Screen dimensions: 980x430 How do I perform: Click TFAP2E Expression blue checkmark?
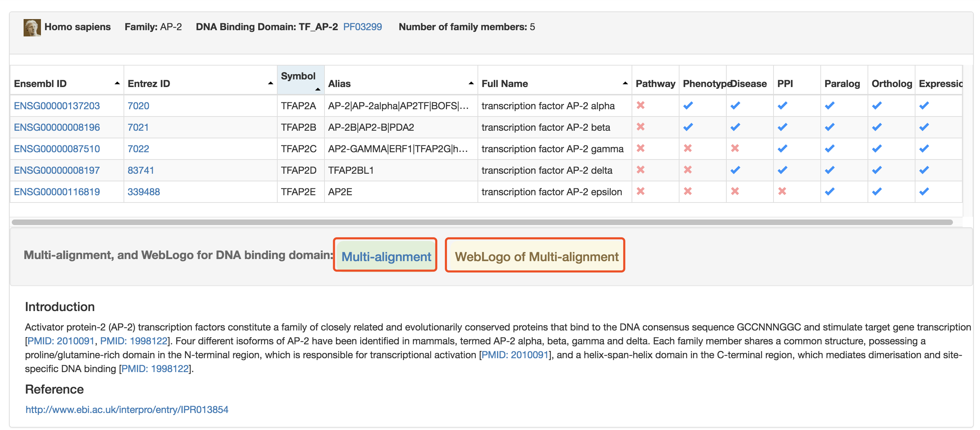pyautogui.click(x=924, y=191)
